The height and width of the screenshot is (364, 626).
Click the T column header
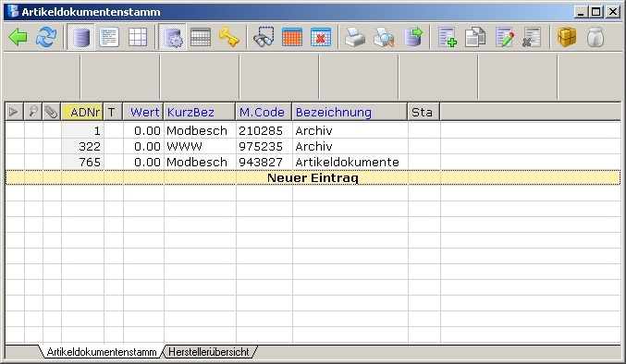pyautogui.click(x=113, y=112)
